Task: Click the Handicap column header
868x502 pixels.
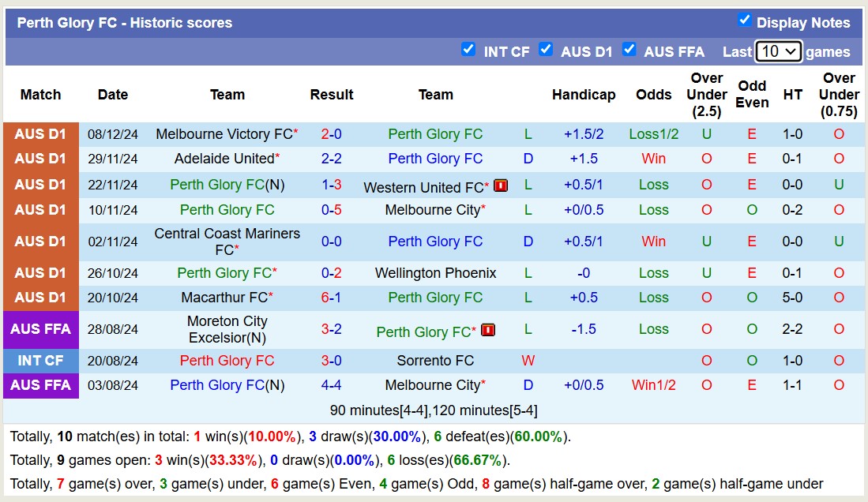Action: [x=584, y=94]
